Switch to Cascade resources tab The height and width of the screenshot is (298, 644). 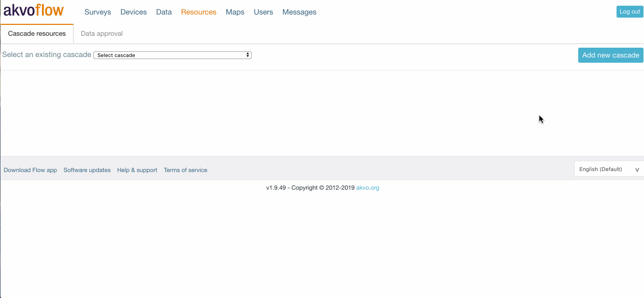[37, 34]
